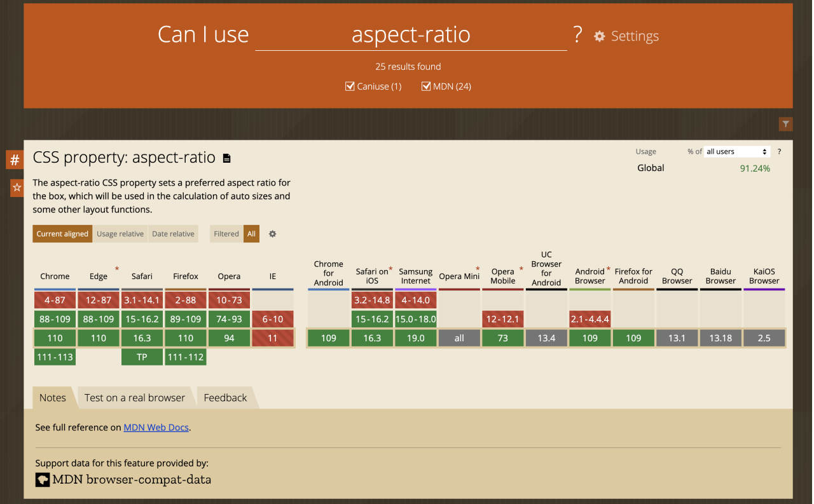Screen dimensions: 814x504
Task: Click inside the Can I use search field
Action: coord(410,35)
